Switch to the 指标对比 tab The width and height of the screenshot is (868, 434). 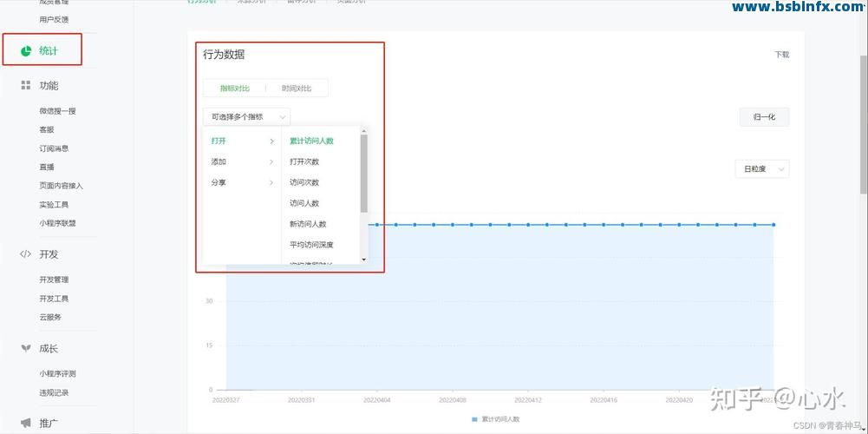(x=235, y=89)
